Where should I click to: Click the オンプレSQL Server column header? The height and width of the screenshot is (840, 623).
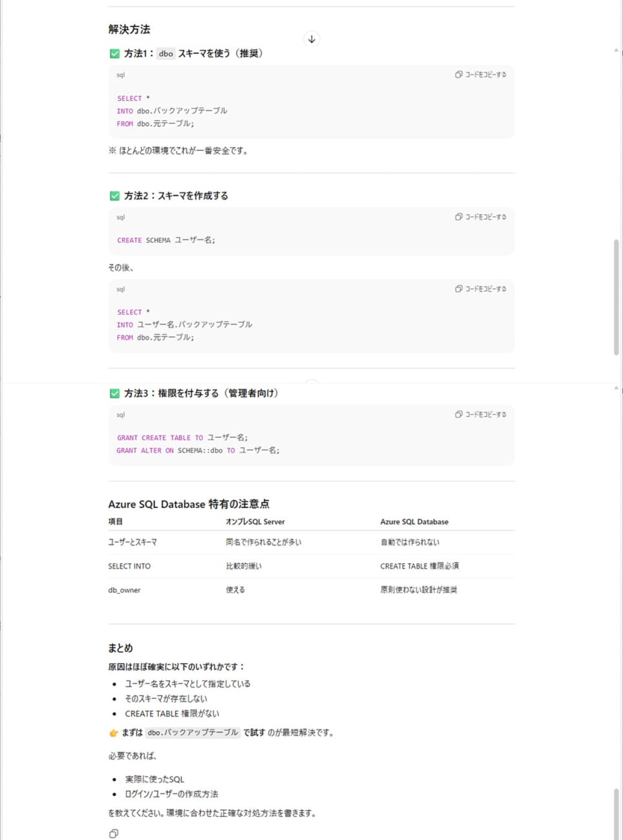coord(255,521)
